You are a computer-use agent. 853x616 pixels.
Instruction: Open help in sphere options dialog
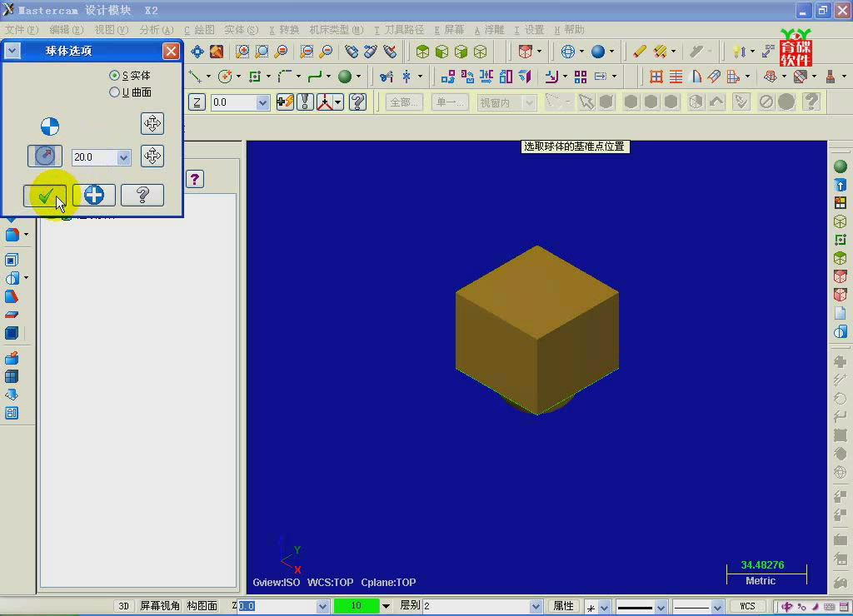coord(142,195)
